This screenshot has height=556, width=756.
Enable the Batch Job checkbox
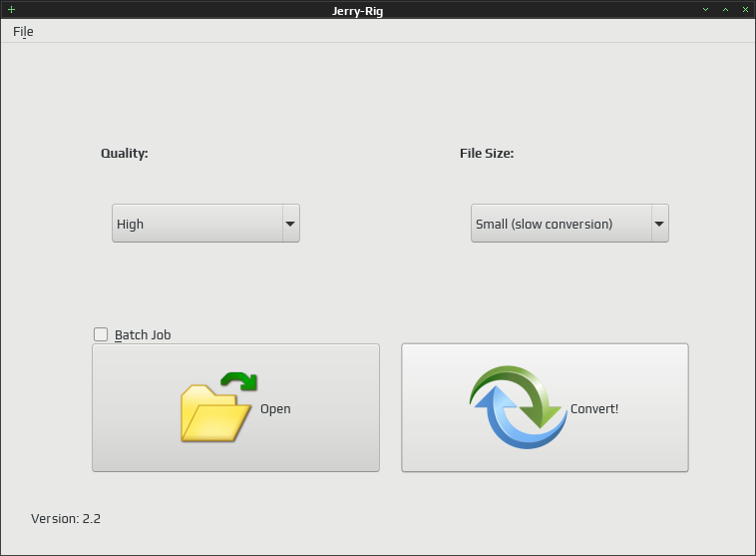click(x=101, y=334)
